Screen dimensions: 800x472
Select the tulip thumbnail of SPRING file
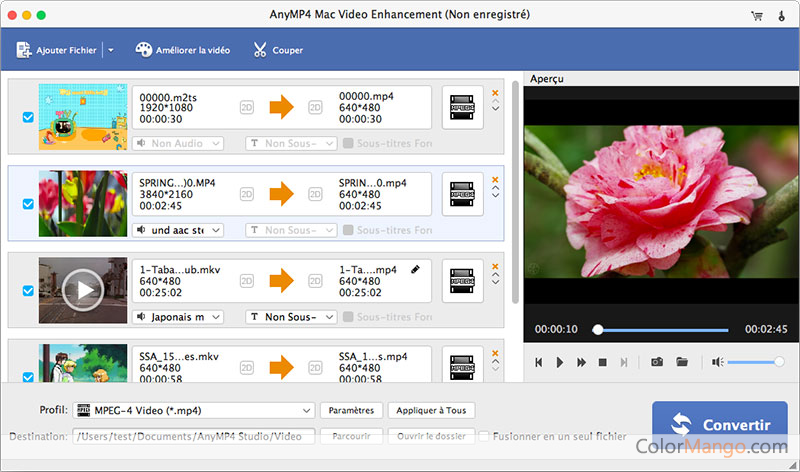click(x=83, y=204)
